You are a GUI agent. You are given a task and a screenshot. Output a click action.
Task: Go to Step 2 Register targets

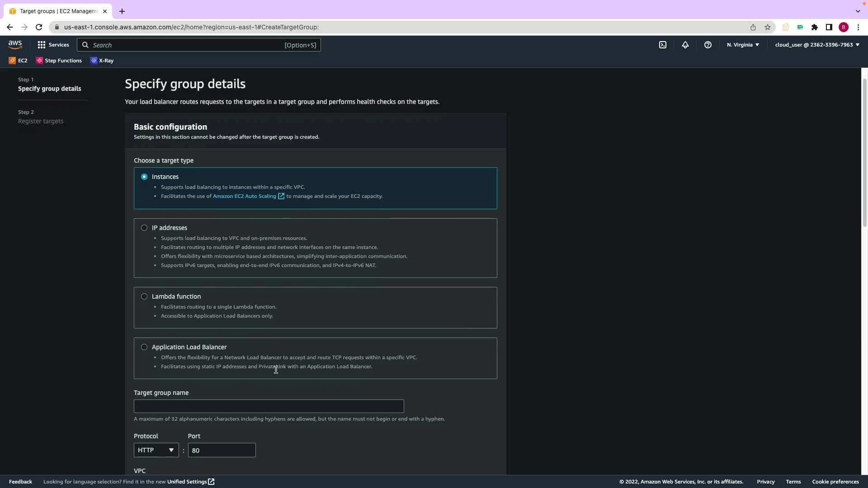pos(41,121)
